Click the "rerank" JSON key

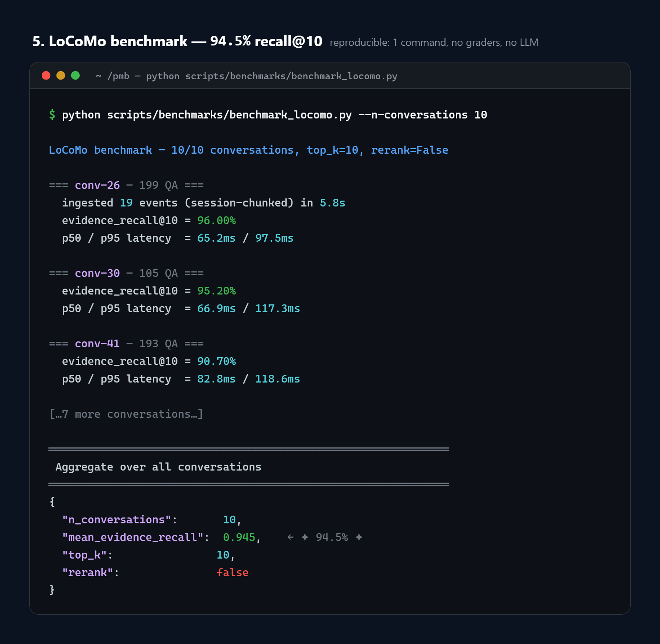coord(88,572)
